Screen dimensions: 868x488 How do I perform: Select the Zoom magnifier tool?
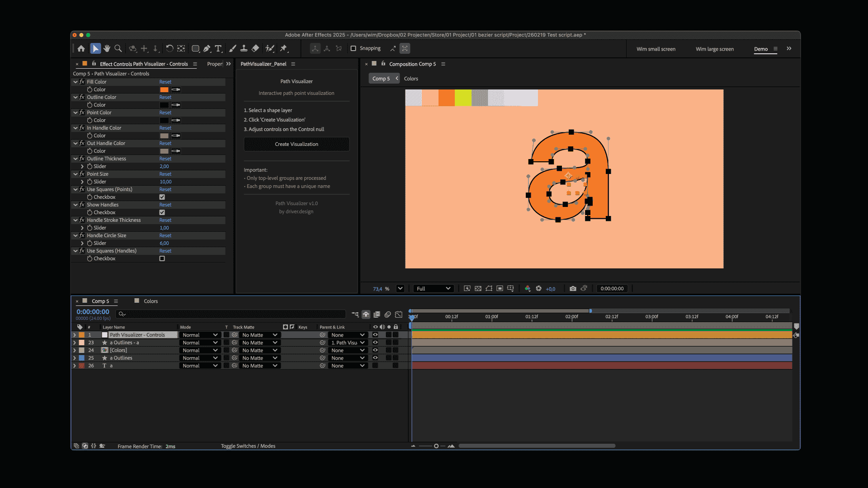click(x=118, y=48)
